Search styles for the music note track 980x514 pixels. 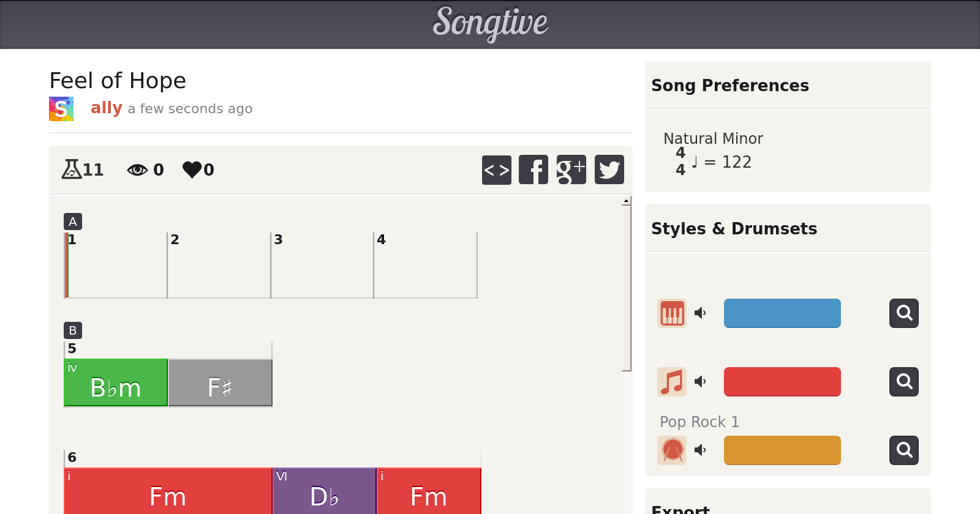[903, 382]
